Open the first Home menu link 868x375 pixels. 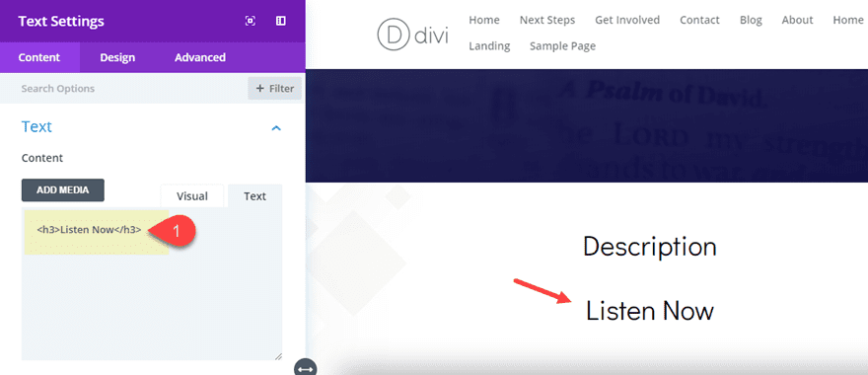(x=484, y=20)
